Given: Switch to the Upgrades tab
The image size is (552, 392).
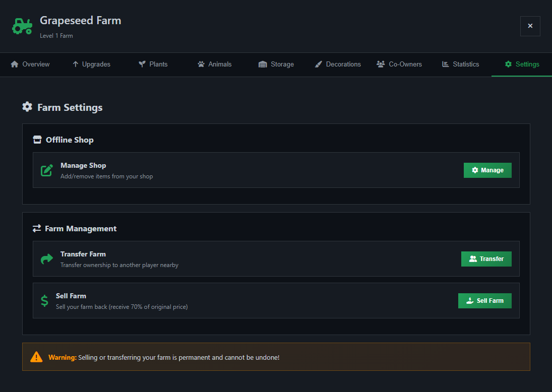Looking at the screenshot, I should (x=91, y=64).
